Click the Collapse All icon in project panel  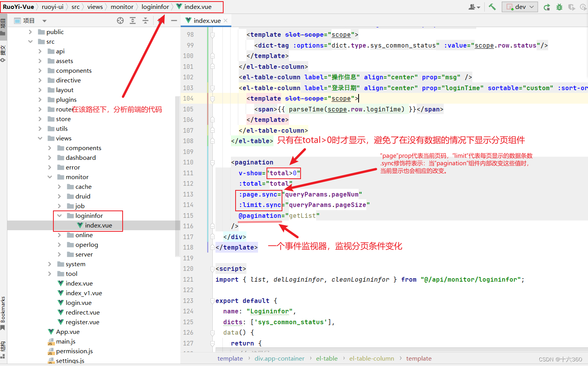pos(145,21)
